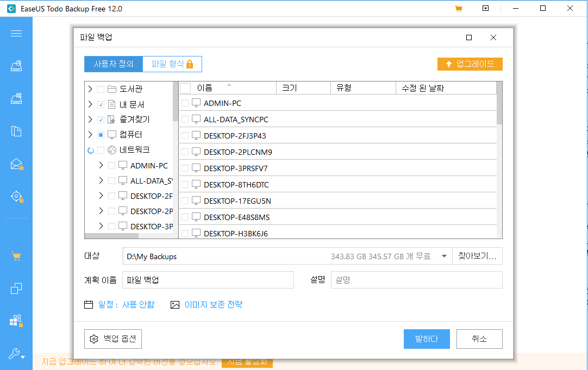588x370 pixels.
Task: Select the 사용자 정의 tab
Action: [x=113, y=64]
